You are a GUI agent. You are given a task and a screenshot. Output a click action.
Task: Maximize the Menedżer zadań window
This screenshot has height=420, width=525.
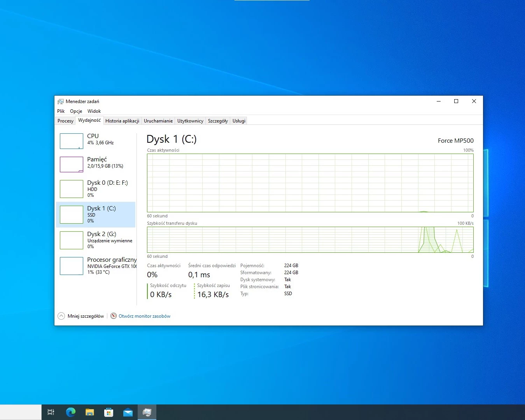pos(456,101)
